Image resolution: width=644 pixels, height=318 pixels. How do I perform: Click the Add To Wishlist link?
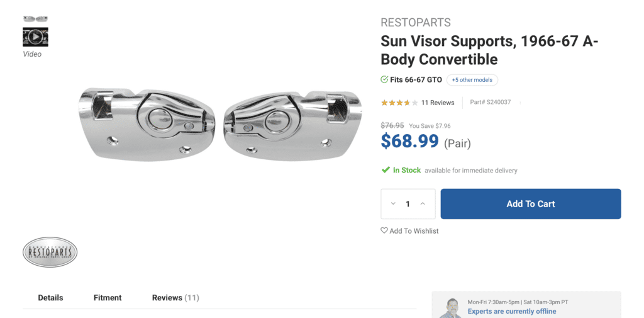pos(414,231)
